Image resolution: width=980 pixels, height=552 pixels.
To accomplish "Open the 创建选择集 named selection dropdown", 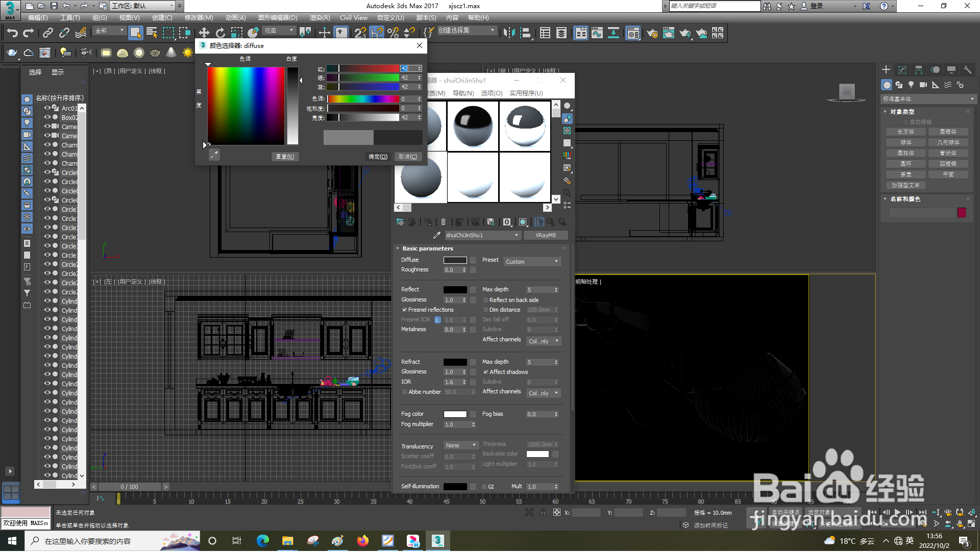I will pos(467,31).
